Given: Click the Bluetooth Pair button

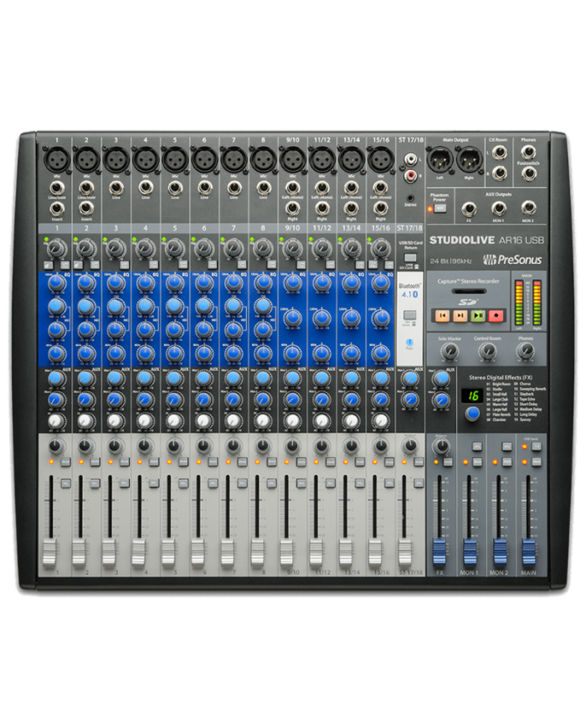Looking at the screenshot, I should click(x=409, y=342).
